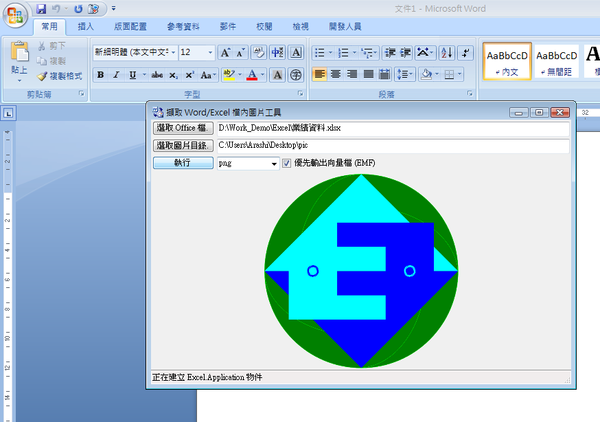Apply yellow text highlight color
The width and height of the screenshot is (600, 422).
click(x=229, y=75)
